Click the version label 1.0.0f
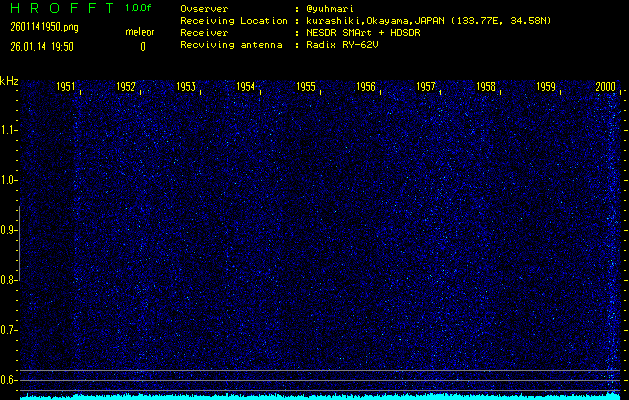Image resolution: width=629 pixels, height=400 pixels. (x=138, y=8)
